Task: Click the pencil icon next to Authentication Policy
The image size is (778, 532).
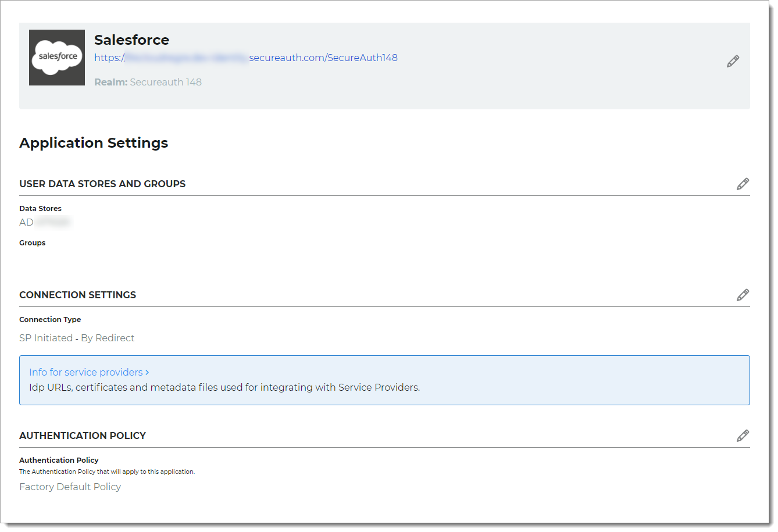Action: pos(743,435)
